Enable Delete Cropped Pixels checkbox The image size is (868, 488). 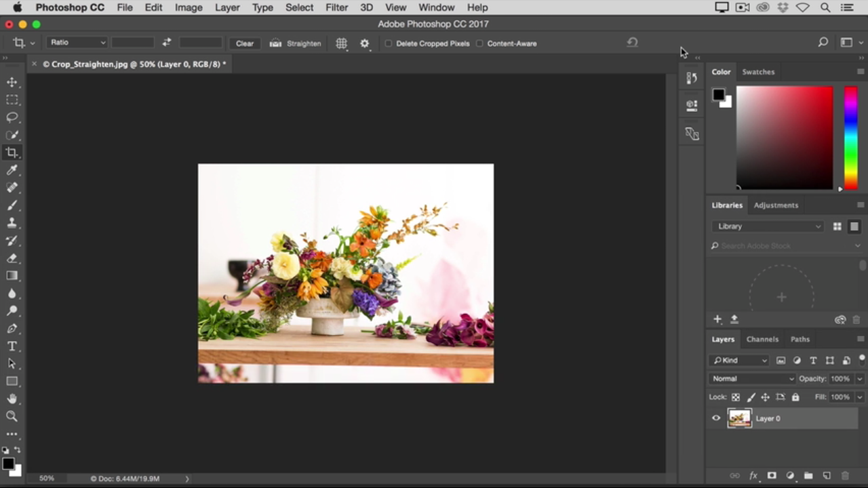point(389,43)
